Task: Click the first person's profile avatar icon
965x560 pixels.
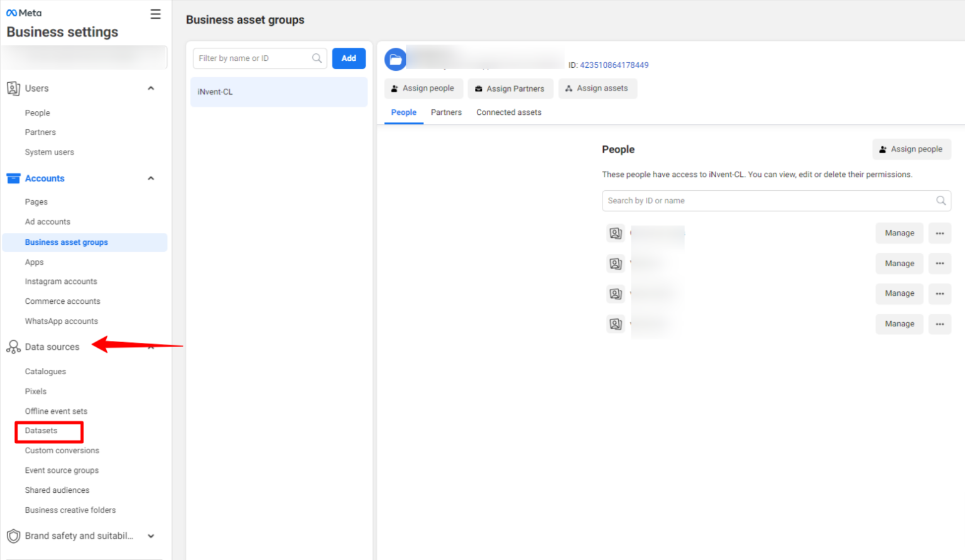Action: coord(615,233)
